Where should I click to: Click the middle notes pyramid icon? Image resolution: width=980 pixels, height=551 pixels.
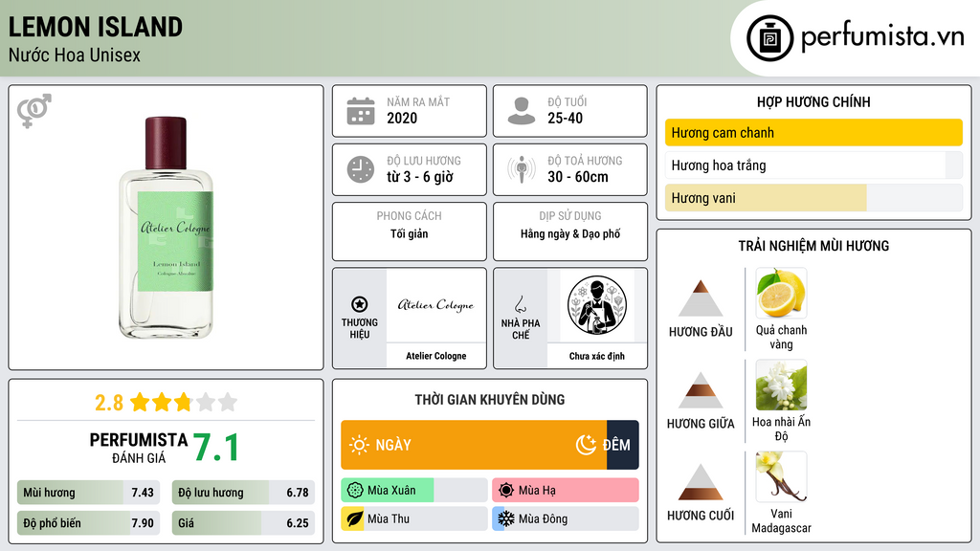coord(701,390)
